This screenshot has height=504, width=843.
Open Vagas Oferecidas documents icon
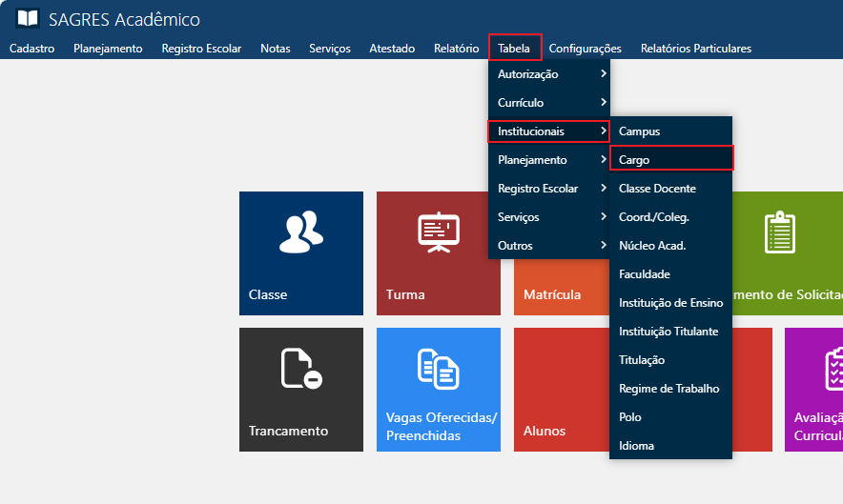click(439, 369)
